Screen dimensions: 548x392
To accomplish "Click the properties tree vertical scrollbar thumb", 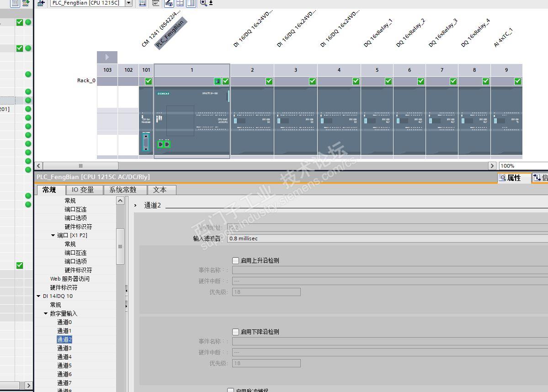I will [120, 246].
